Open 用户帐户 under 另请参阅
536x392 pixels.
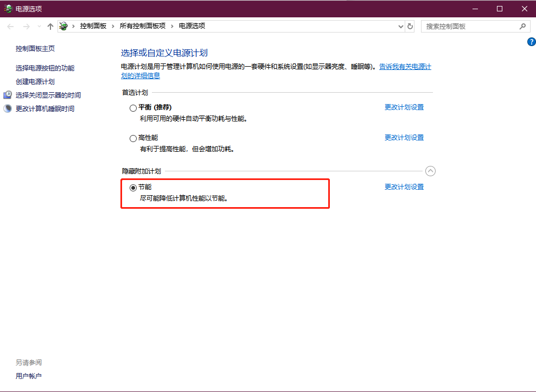(29, 376)
